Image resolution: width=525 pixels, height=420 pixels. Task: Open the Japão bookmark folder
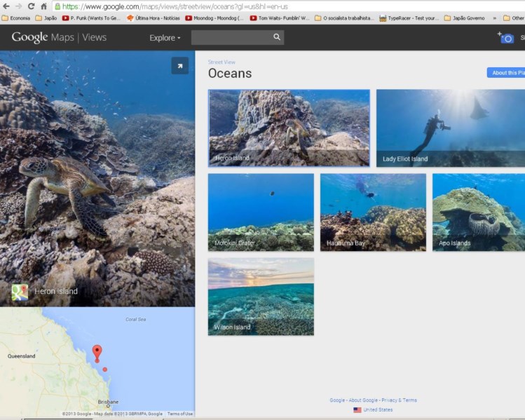[46, 18]
